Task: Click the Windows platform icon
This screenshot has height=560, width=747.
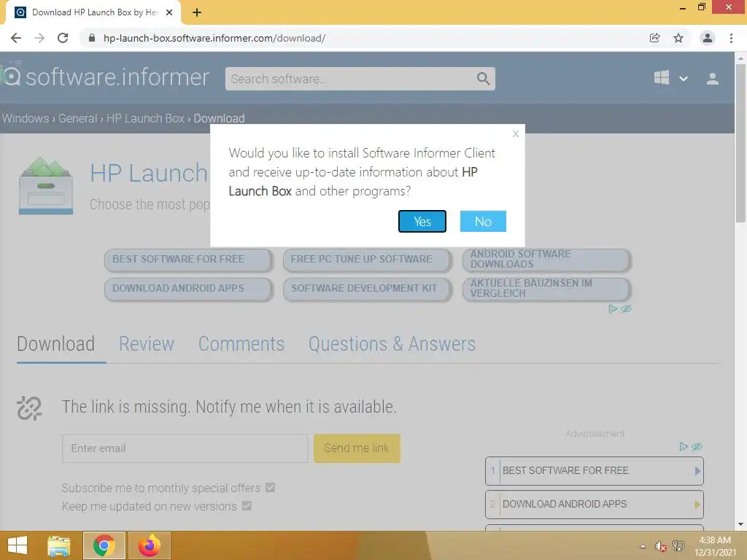Action: pyautogui.click(x=661, y=77)
